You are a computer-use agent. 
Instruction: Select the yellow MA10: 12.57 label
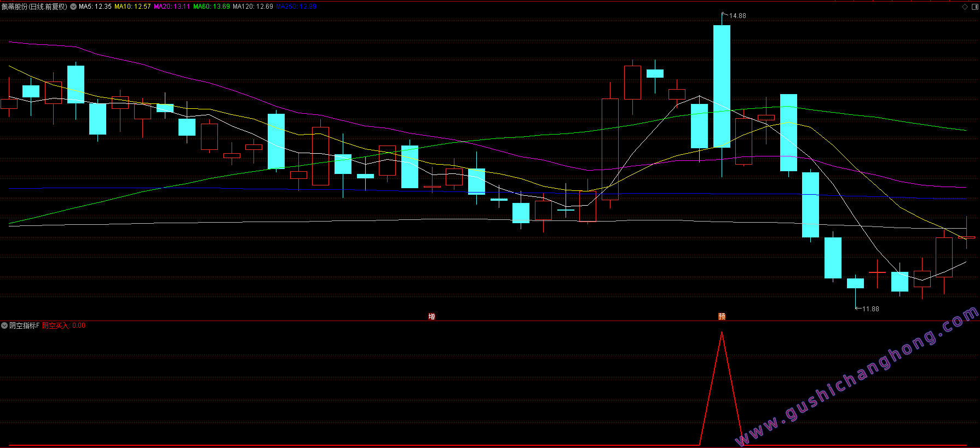[x=132, y=7]
